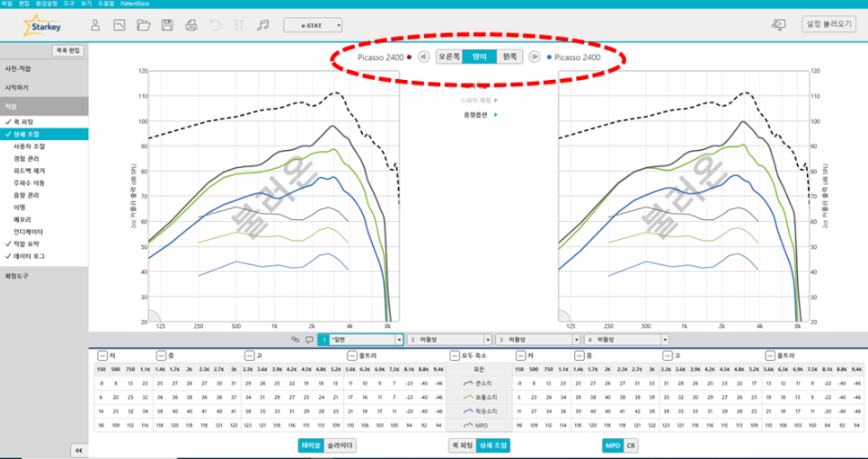
Task: Open 사용자 조절 in sidebar
Action: point(30,146)
